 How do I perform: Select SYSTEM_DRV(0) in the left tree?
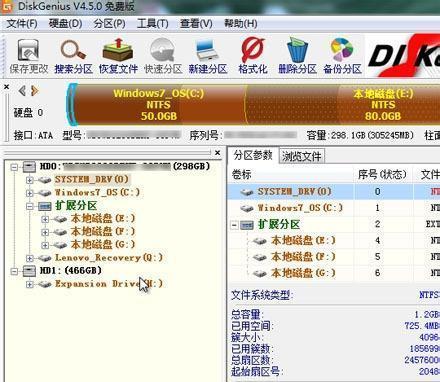[92, 179]
